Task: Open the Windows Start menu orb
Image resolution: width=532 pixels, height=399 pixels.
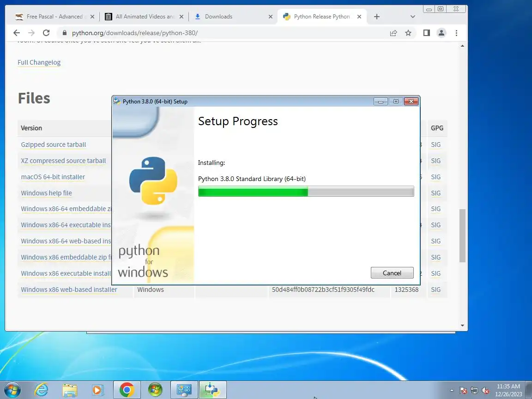Action: click(x=12, y=389)
